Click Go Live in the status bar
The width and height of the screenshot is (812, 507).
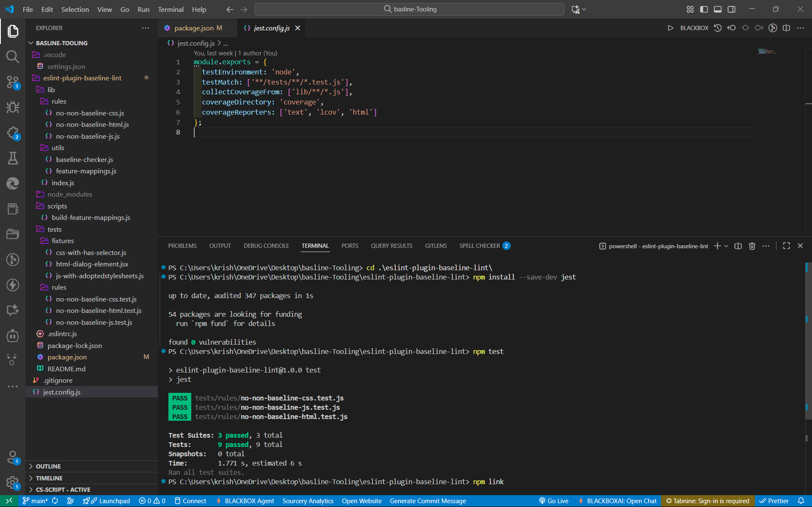pos(553,501)
